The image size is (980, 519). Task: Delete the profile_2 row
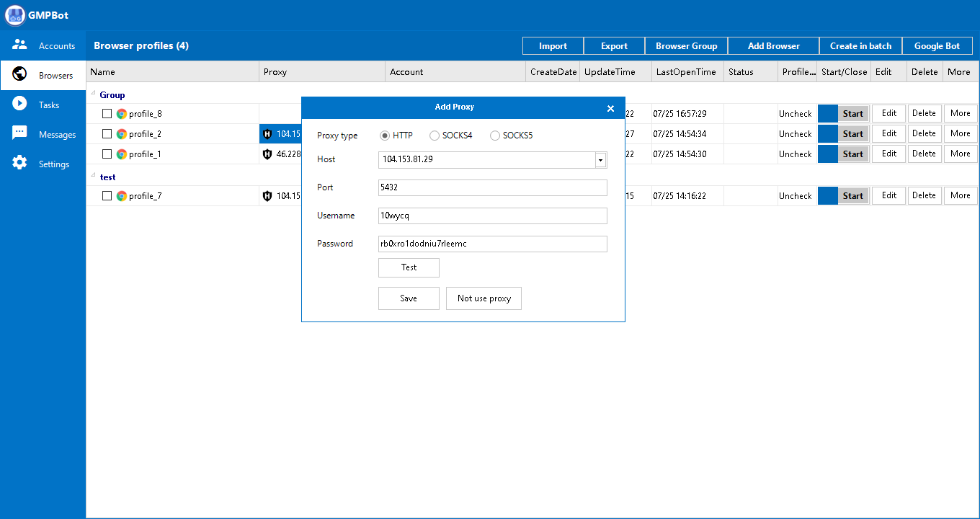click(925, 133)
